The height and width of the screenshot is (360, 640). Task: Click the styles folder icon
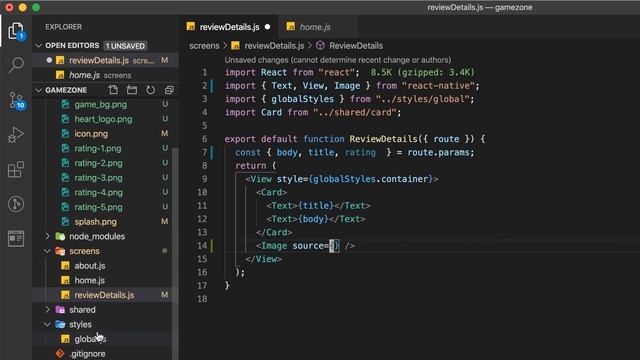(60, 324)
